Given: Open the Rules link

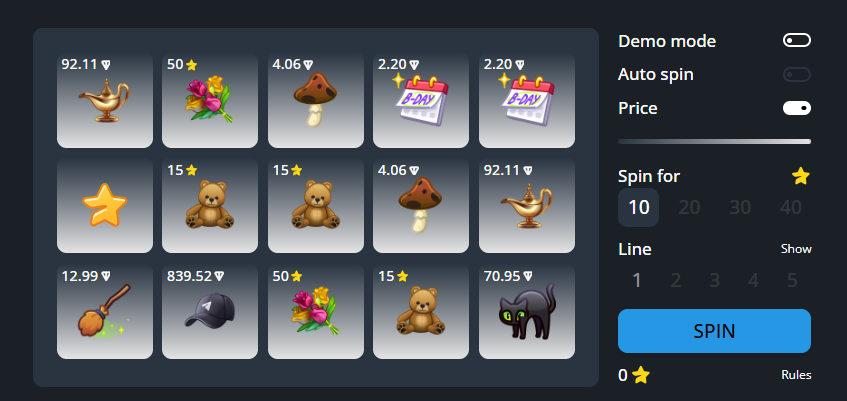Looking at the screenshot, I should coord(796,375).
